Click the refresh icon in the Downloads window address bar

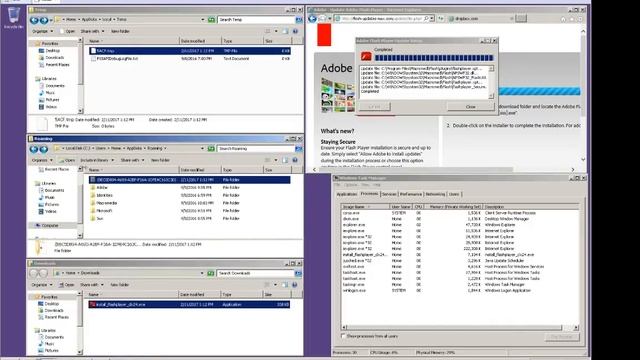(211, 273)
